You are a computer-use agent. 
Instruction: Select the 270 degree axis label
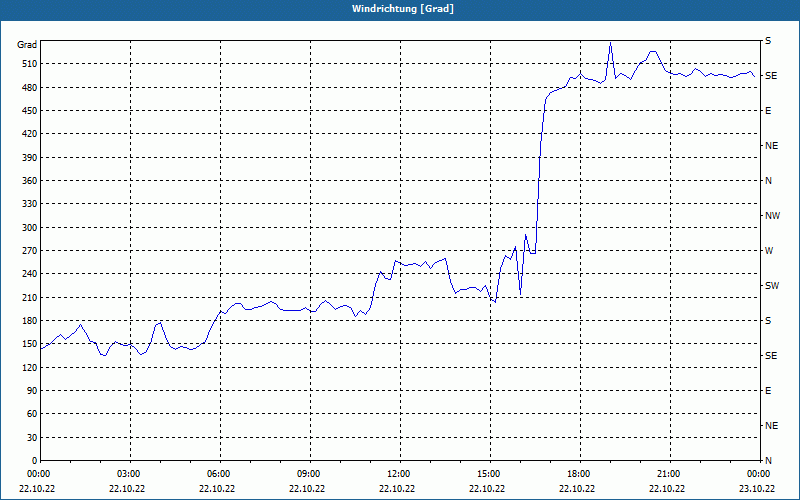tap(30, 251)
